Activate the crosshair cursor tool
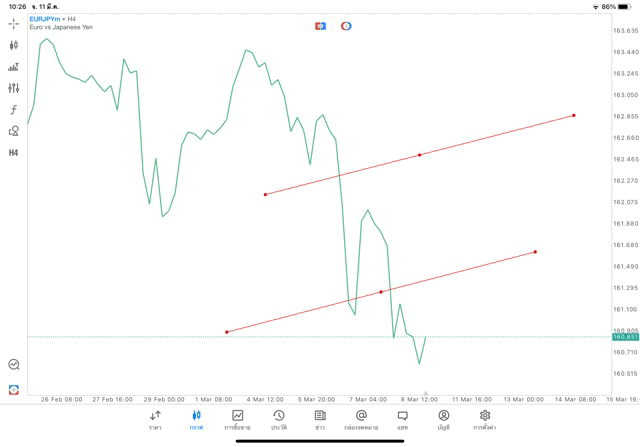Screen dimensions: 640x447 tap(14, 23)
